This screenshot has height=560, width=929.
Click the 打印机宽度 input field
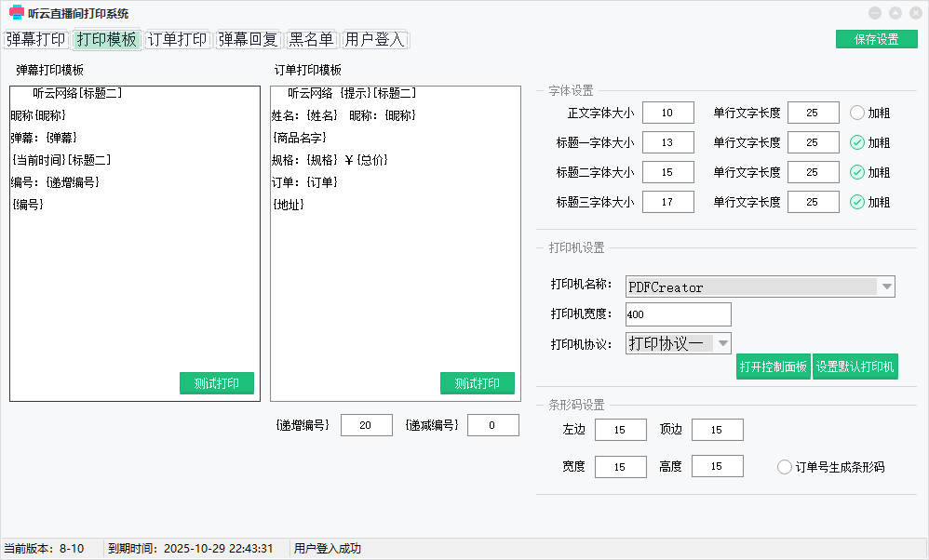tap(678, 314)
